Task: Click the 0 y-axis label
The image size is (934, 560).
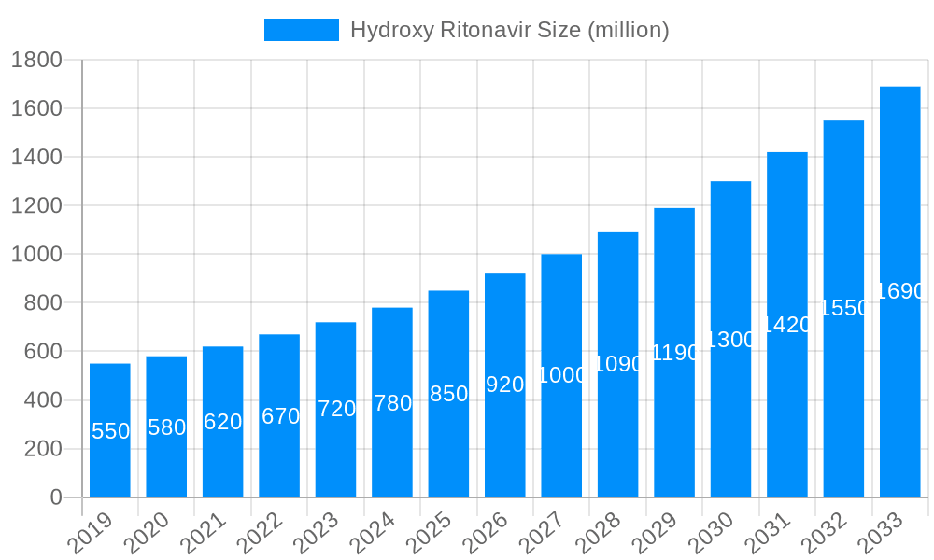Action: click(56, 495)
